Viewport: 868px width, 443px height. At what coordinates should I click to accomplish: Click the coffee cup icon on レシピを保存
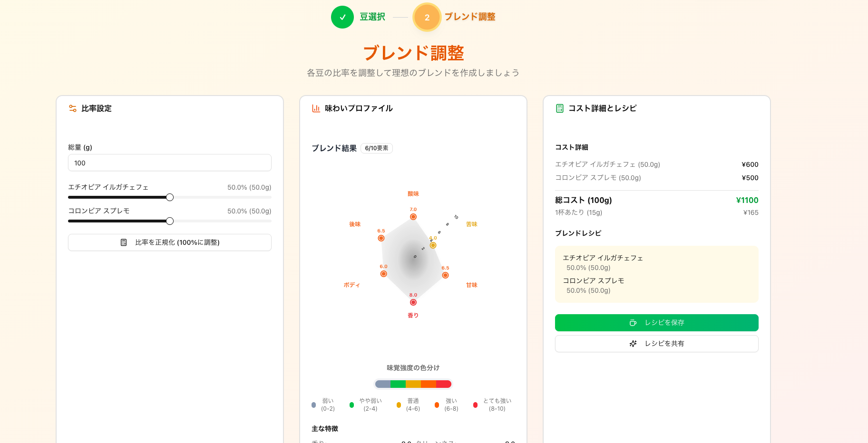633,323
